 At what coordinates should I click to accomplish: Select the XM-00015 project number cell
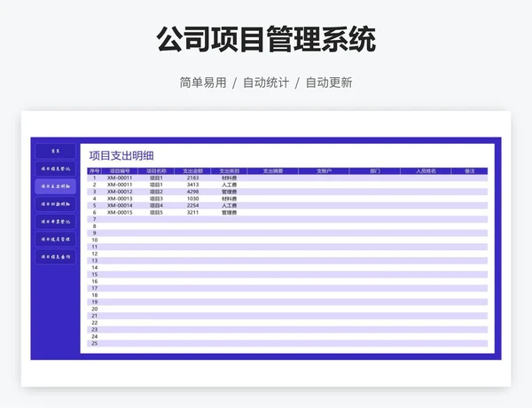click(x=120, y=213)
